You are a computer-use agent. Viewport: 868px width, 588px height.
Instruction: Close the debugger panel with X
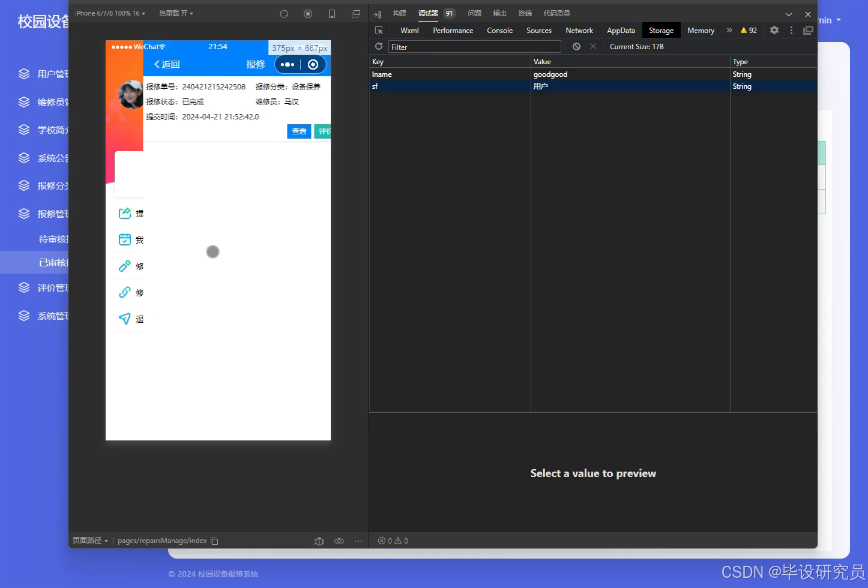point(808,14)
